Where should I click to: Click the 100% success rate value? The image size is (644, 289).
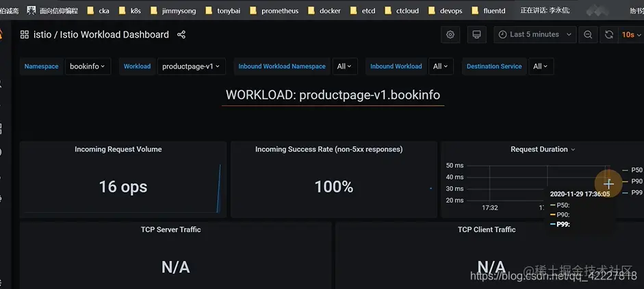coord(334,187)
